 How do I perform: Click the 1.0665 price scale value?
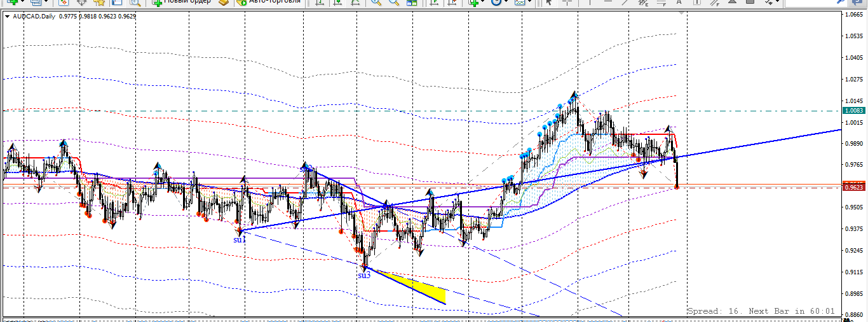tap(855, 15)
